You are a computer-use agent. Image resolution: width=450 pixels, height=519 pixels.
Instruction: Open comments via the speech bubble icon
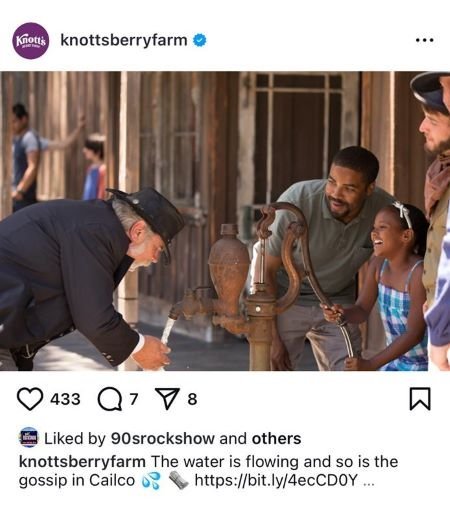point(109,399)
